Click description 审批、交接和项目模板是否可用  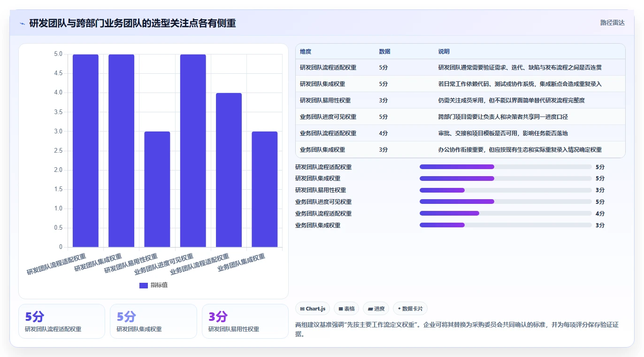pyautogui.click(x=503, y=133)
